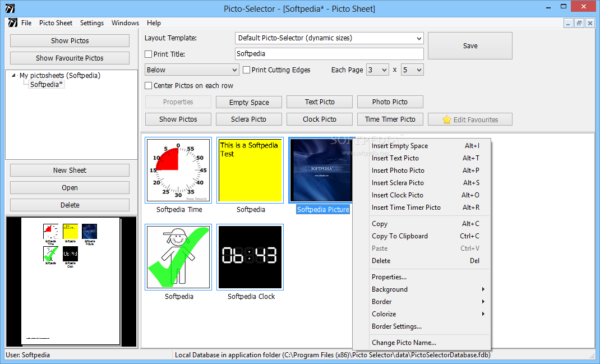Open Properties... from the context menu

tap(421, 277)
